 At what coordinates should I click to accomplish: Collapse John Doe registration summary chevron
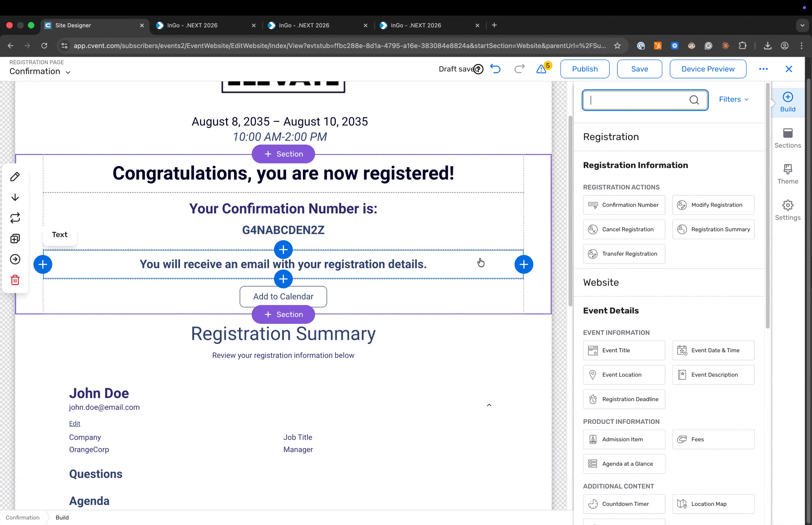489,405
